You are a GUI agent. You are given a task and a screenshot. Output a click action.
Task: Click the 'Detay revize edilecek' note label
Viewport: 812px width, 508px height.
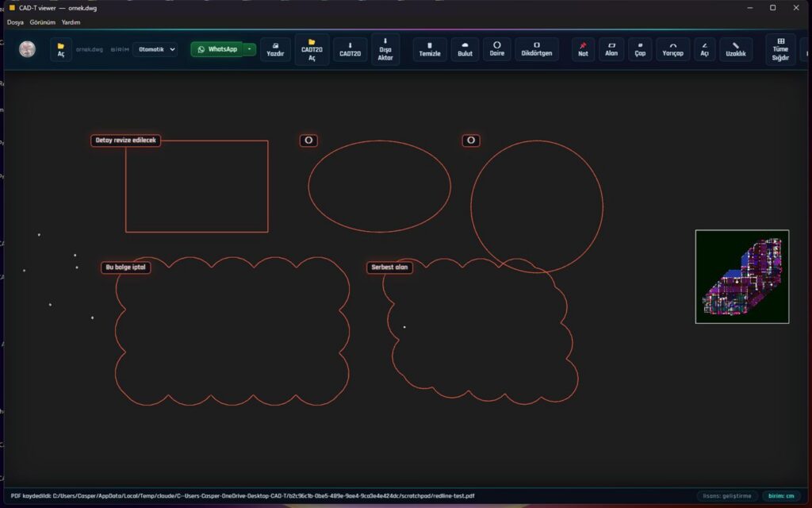[126, 140]
